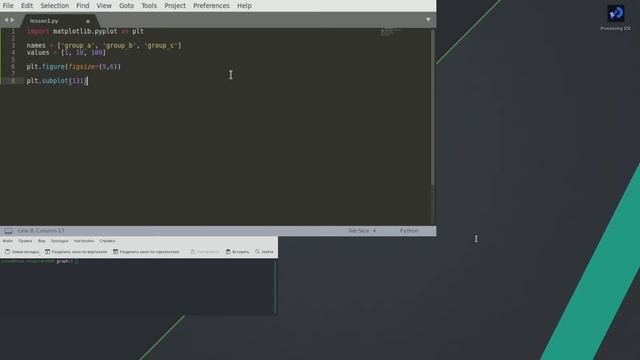
Task: Open the Project menu
Action: click(175, 6)
